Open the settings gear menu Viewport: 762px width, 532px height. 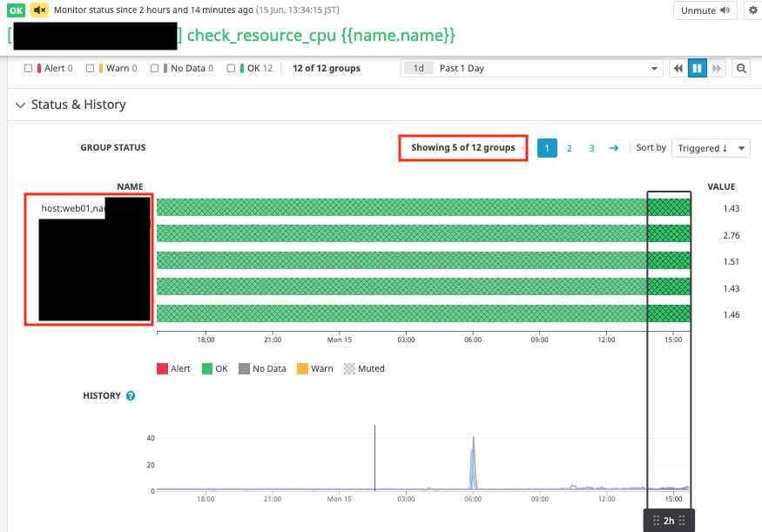(753, 10)
